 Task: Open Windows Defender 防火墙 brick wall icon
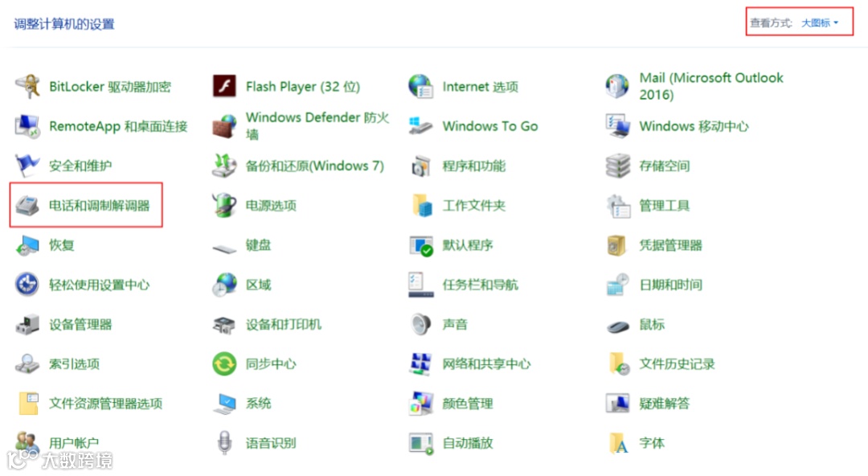[x=224, y=126]
